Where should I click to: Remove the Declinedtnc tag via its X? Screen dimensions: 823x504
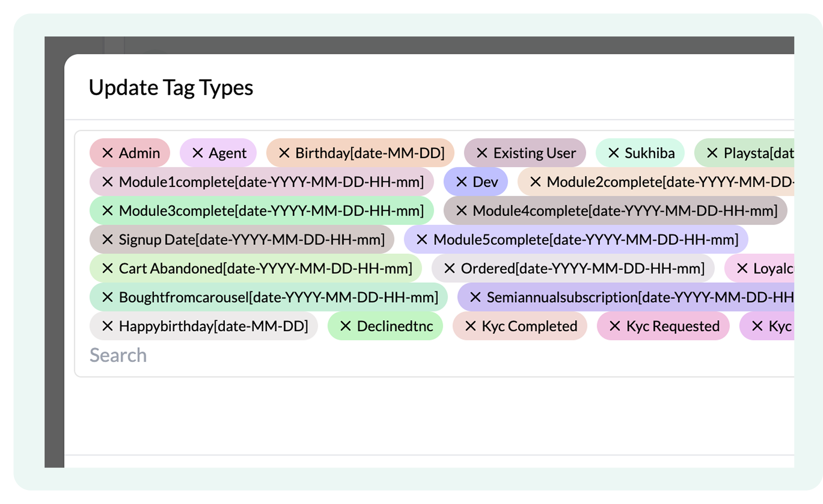(x=346, y=326)
